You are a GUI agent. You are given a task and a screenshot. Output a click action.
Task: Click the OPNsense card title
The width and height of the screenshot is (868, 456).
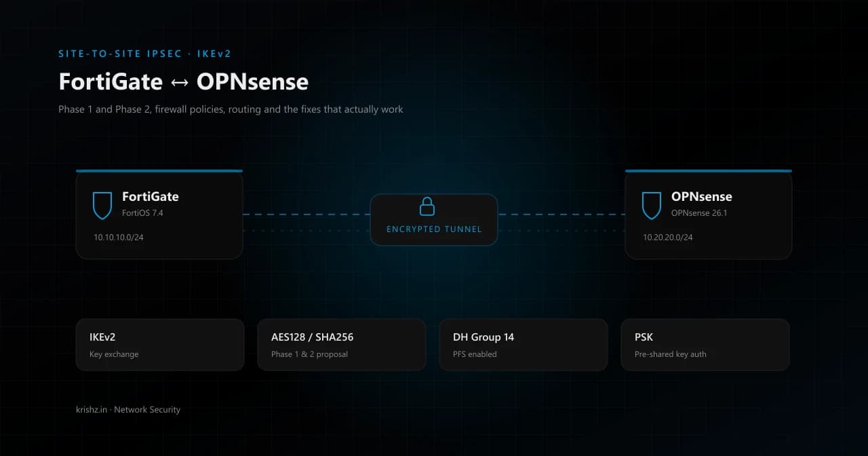[702, 197]
